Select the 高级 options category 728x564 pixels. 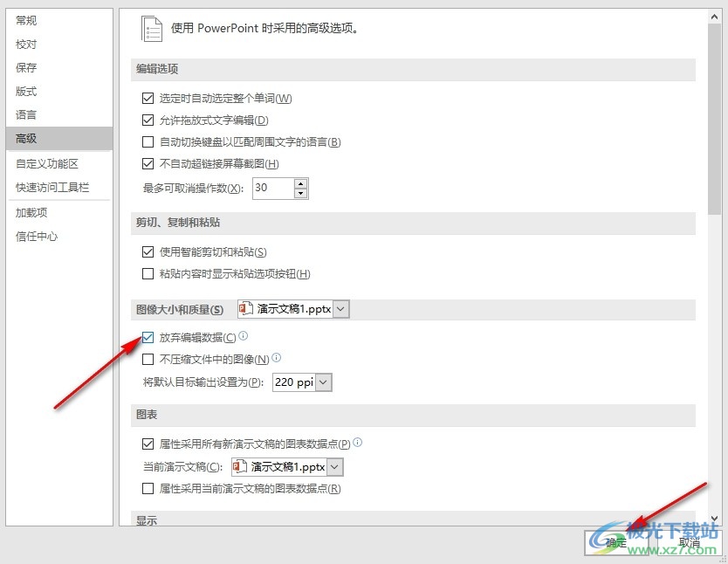click(x=59, y=138)
